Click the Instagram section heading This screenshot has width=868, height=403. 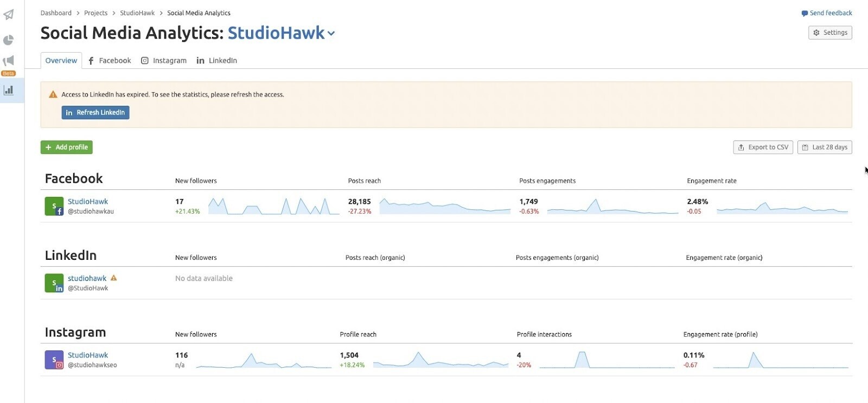(75, 332)
